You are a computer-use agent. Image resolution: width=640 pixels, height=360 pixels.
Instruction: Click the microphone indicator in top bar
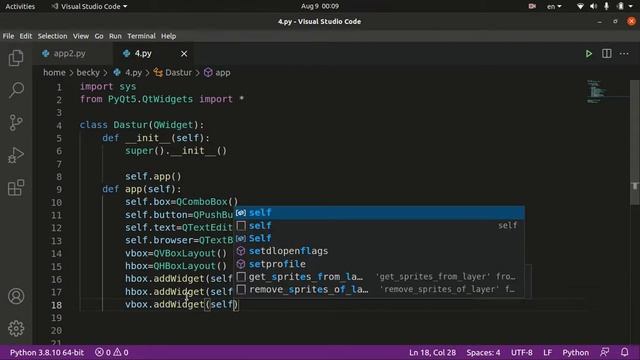607,6
